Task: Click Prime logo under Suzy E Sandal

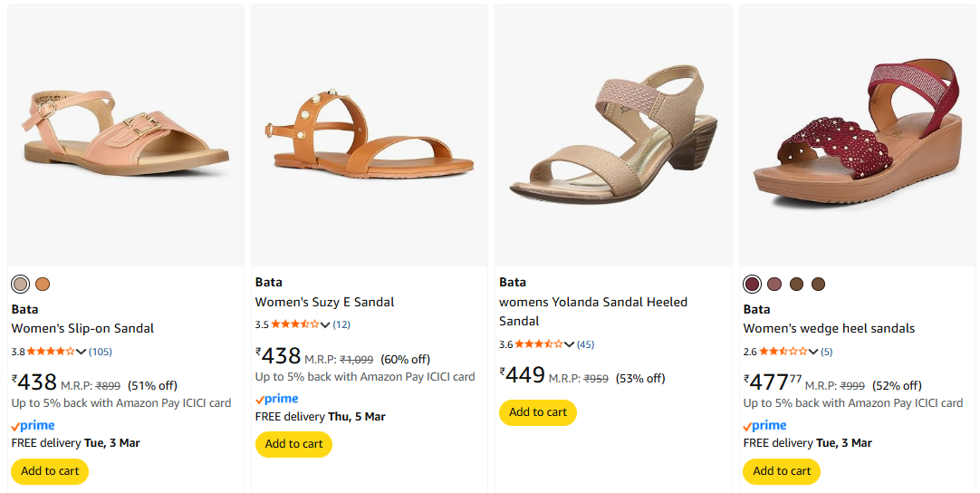Action: [x=277, y=399]
